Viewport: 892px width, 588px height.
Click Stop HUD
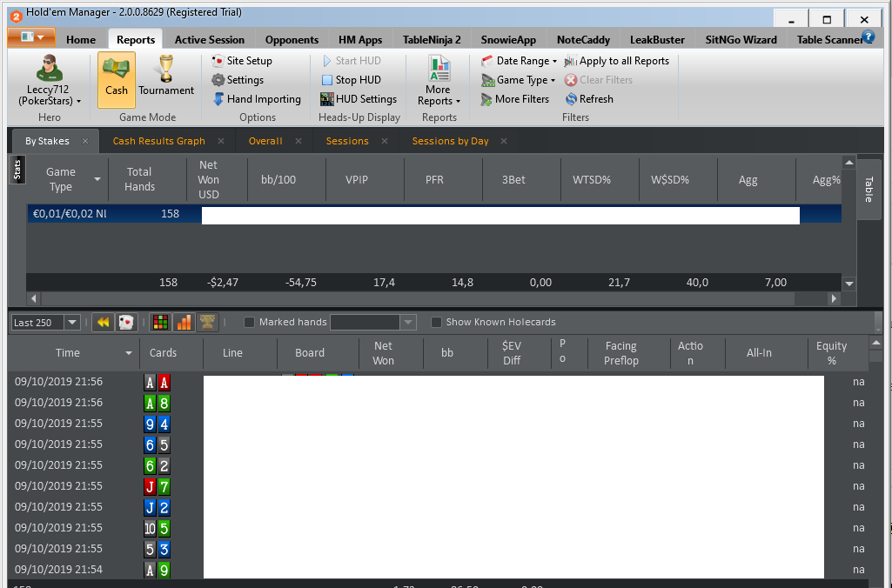pyautogui.click(x=352, y=80)
